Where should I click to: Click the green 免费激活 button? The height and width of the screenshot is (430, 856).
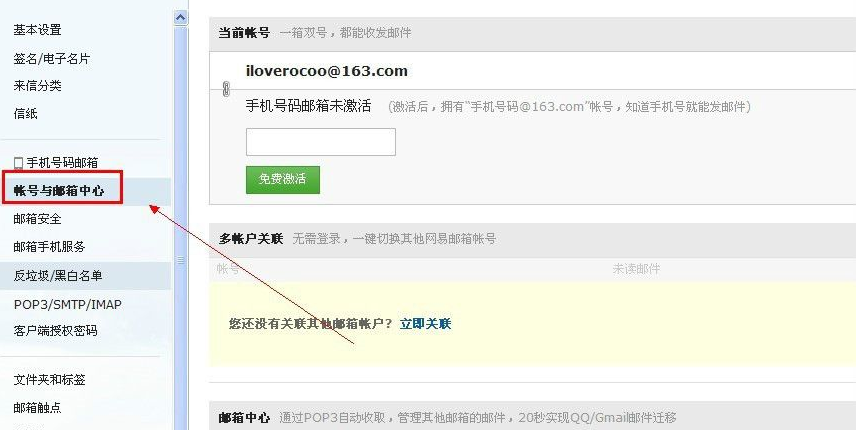coord(283,180)
